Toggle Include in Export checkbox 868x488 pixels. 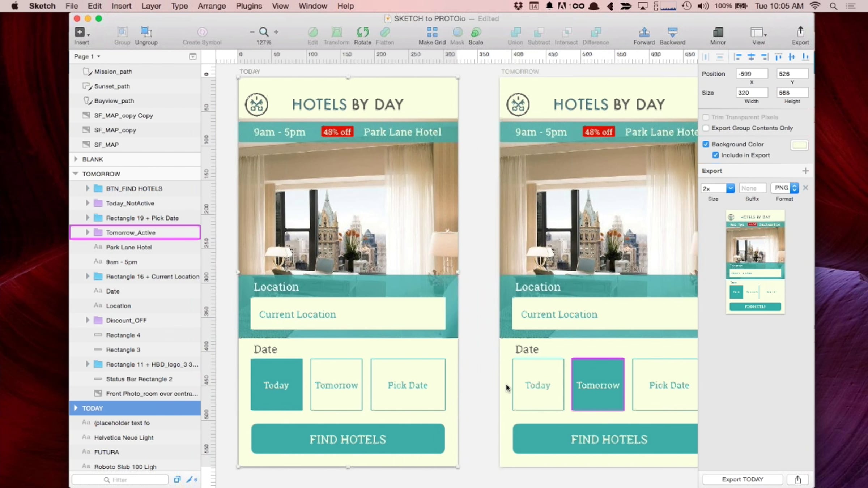(x=715, y=155)
